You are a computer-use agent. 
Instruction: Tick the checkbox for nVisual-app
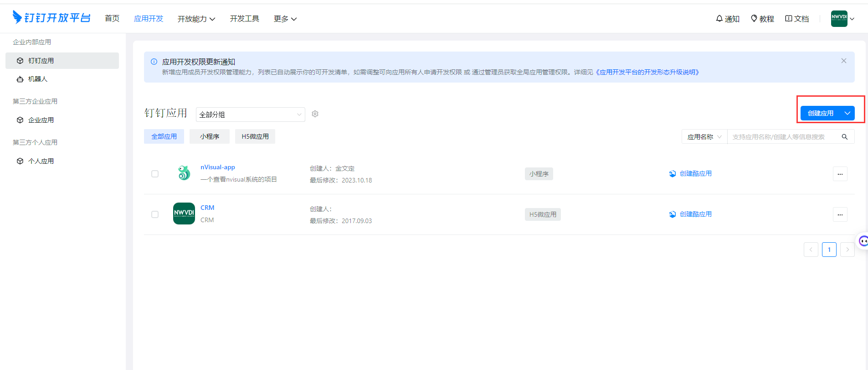[x=155, y=174]
